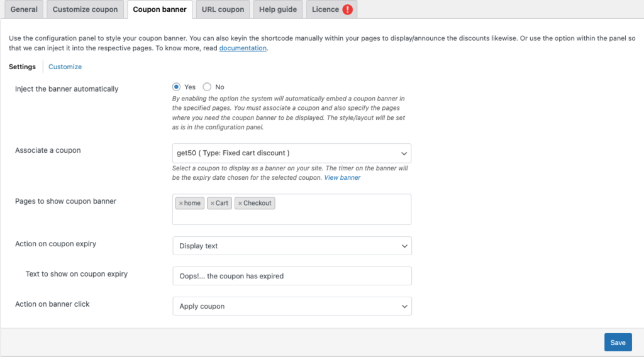Select No for automatic banner injection
Viewport: 644px width, 357px height.
pos(207,87)
